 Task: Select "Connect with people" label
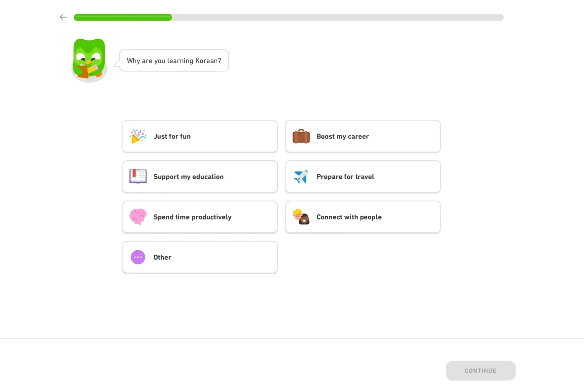point(349,217)
